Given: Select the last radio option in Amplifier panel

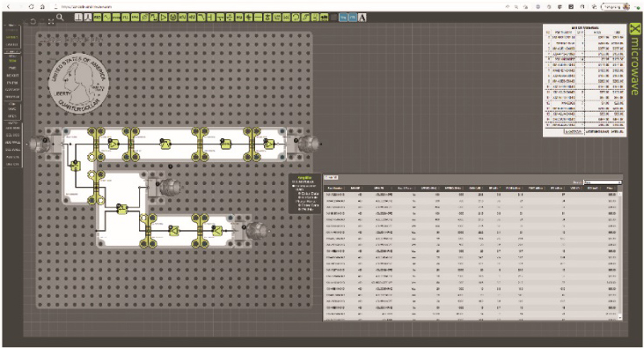Looking at the screenshot, I should coord(300,210).
